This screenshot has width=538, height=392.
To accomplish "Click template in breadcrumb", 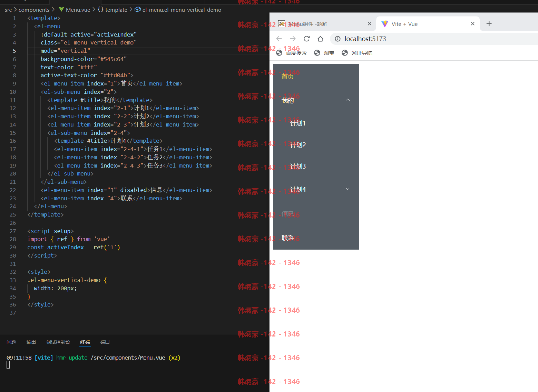I will coord(116,10).
